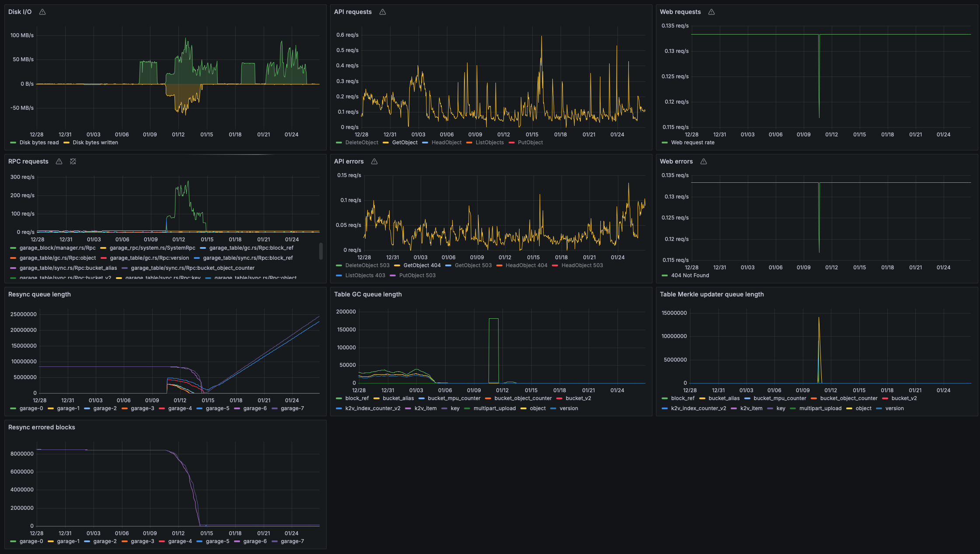Image resolution: width=980 pixels, height=554 pixels.
Task: Click the RPC requests legend scrollbar
Action: [x=321, y=251]
